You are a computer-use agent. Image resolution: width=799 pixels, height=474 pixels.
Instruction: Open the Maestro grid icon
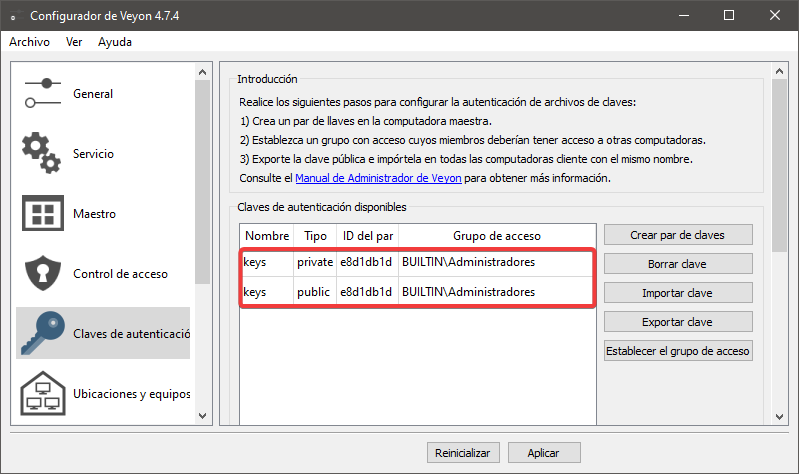43,213
